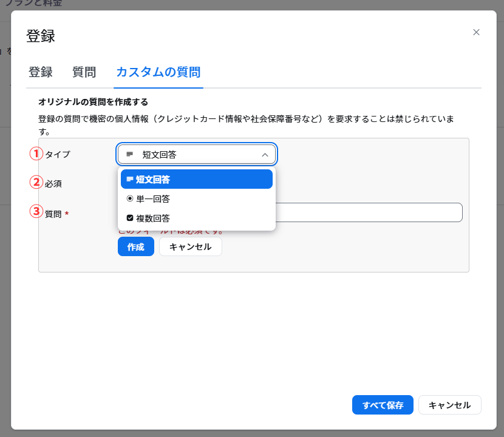504x437 pixels.
Task: Collapse the タイプ combo box showing 短文回答
Action: coord(197,155)
